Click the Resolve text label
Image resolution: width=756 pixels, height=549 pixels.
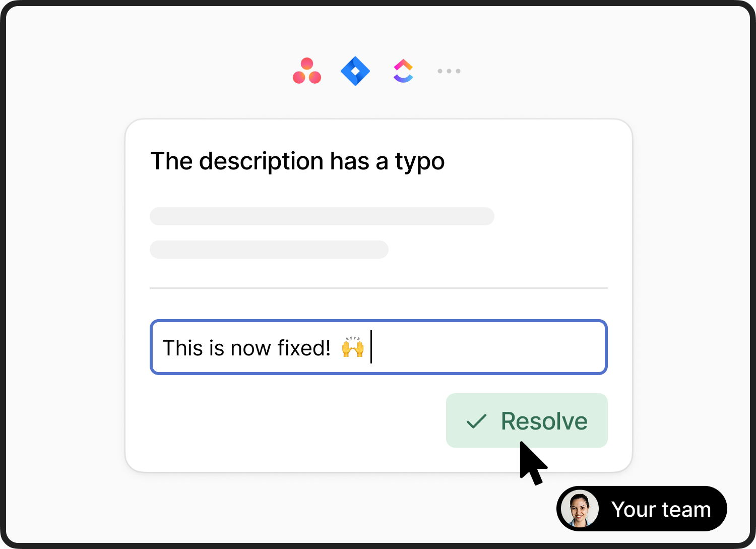coord(544,421)
